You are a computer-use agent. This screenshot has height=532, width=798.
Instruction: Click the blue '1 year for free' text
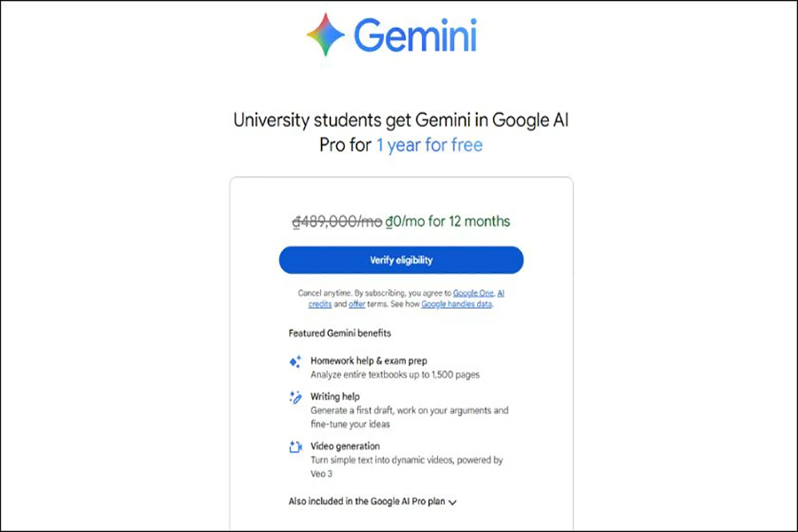(x=429, y=145)
